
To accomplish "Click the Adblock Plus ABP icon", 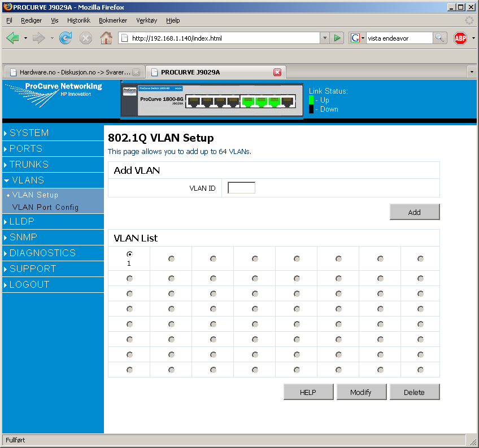I will point(460,38).
